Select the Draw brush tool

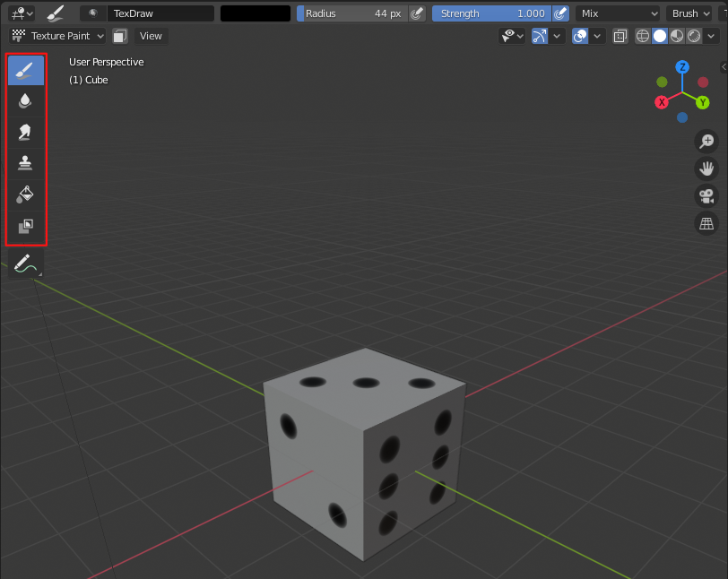[26, 71]
